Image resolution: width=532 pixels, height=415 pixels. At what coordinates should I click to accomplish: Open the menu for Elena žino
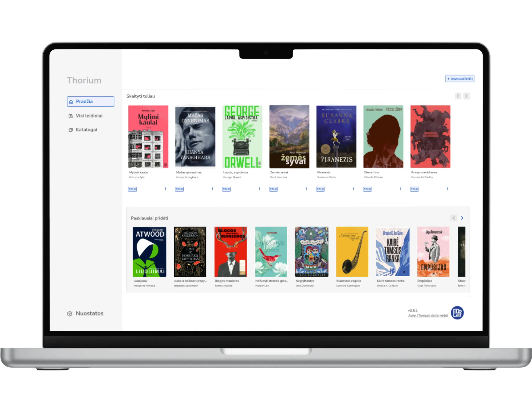(401, 189)
